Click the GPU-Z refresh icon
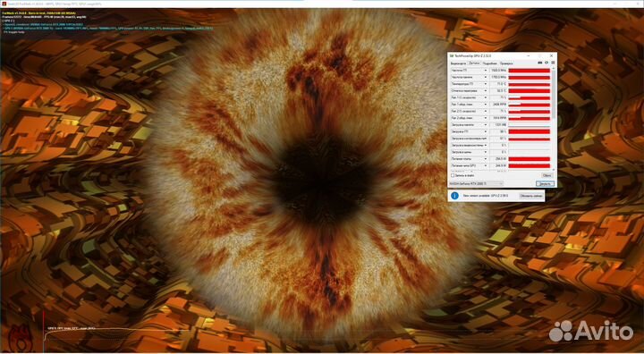 pyautogui.click(x=547, y=63)
